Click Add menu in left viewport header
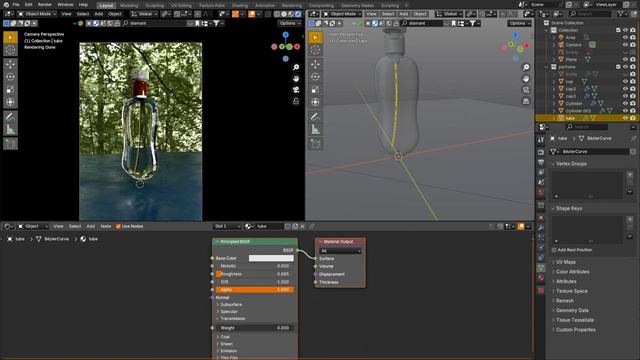 [x=99, y=14]
